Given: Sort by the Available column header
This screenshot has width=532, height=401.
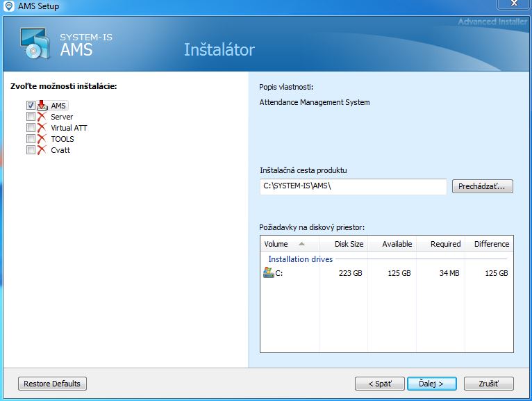Looking at the screenshot, I should point(392,244).
